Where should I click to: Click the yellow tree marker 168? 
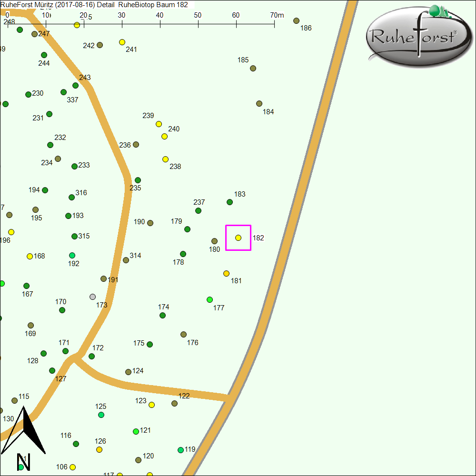pos(30,256)
